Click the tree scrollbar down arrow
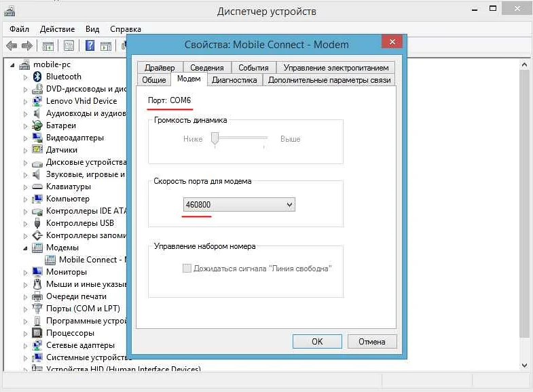 [524, 365]
